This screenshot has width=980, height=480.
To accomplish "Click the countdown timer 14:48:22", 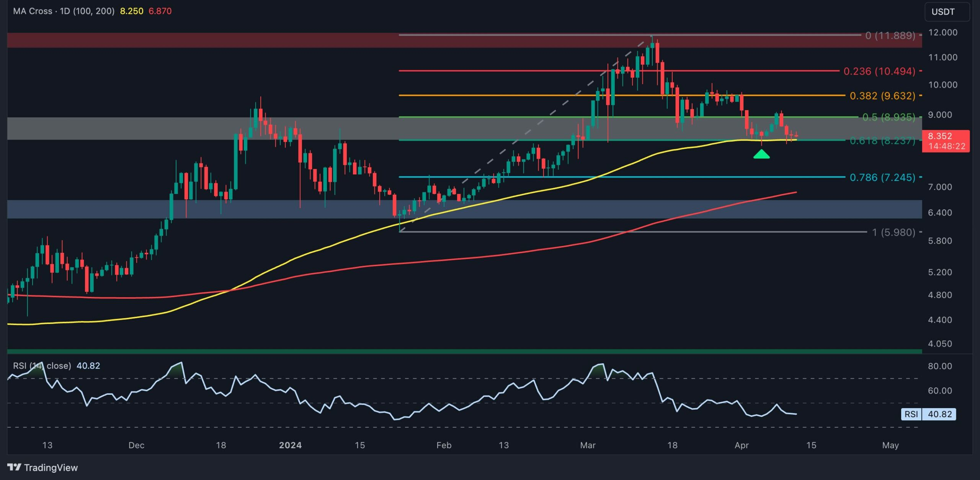I will pyautogui.click(x=947, y=146).
